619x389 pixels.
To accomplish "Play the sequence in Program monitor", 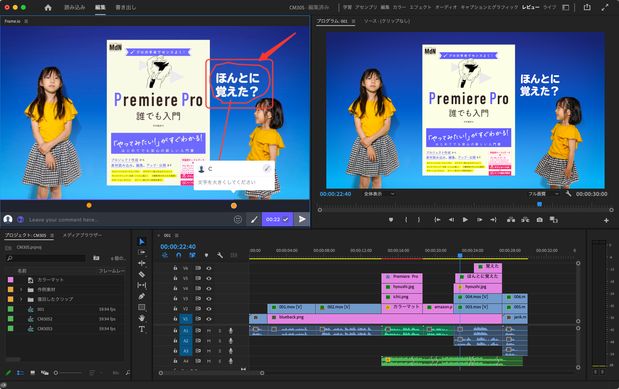I will [x=465, y=220].
